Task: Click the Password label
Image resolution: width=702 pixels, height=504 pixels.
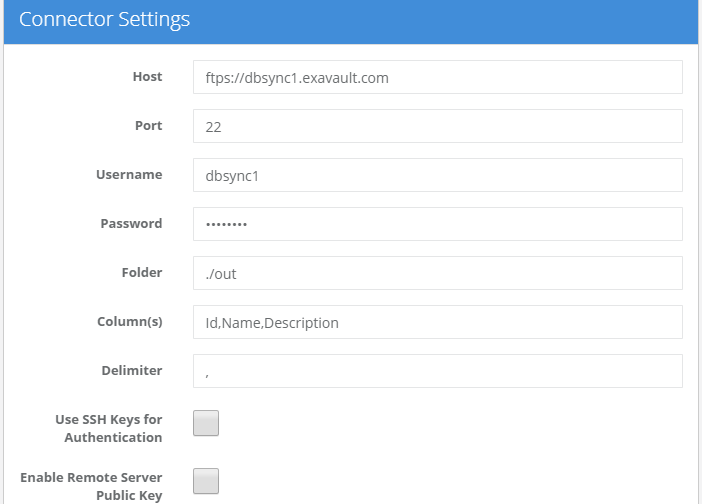Action: coord(131,224)
